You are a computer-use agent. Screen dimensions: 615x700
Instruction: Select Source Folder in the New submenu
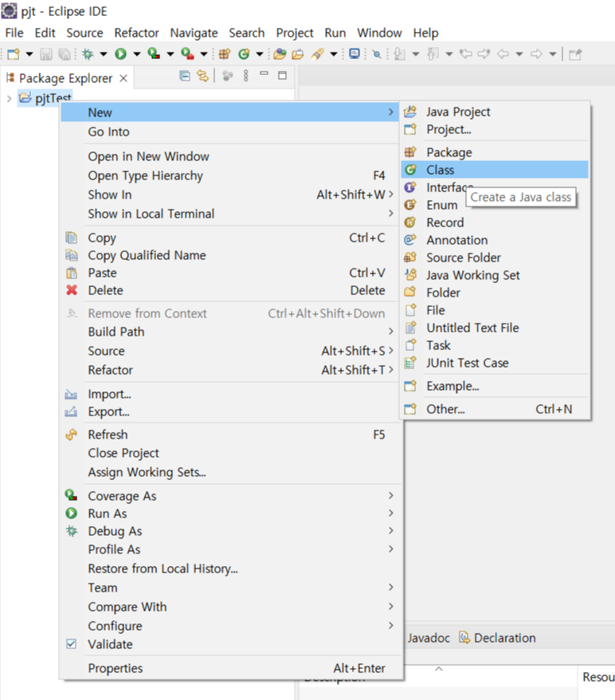click(x=495, y=258)
